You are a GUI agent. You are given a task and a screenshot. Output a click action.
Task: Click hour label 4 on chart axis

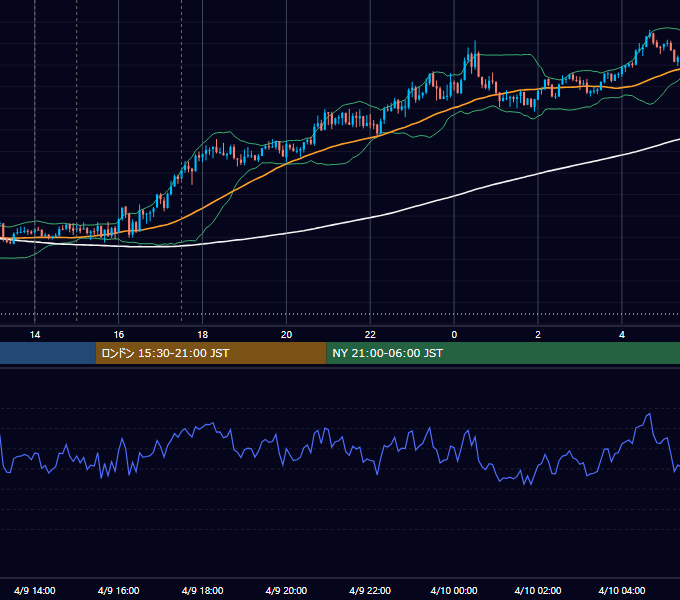(622, 335)
